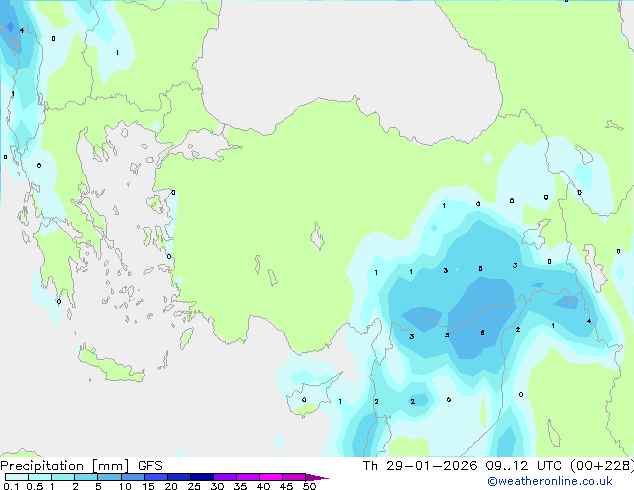This screenshot has width=634, height=490.
Task: Click the over-50 mm legend arrow tip
Action: pos(317,477)
